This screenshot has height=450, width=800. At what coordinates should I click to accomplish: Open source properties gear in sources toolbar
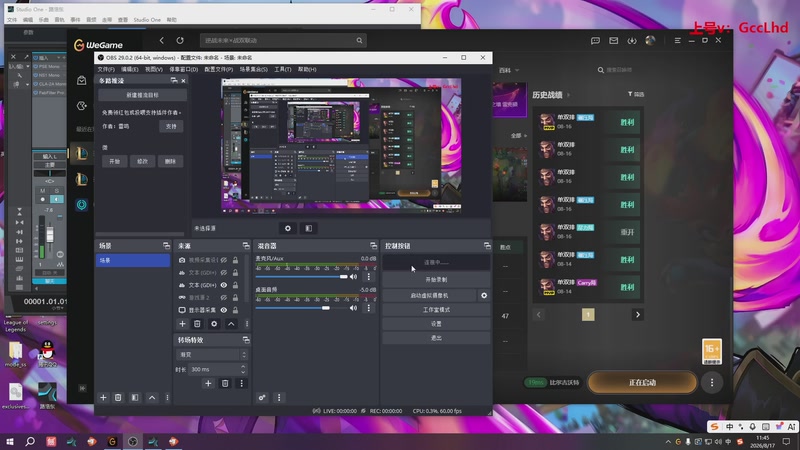point(214,324)
